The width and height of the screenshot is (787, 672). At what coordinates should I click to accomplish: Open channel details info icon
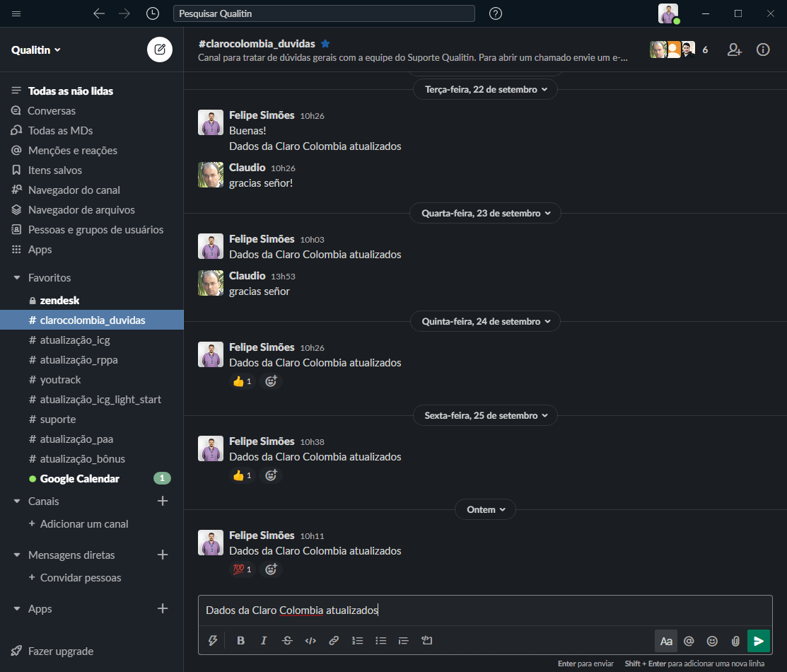(763, 50)
